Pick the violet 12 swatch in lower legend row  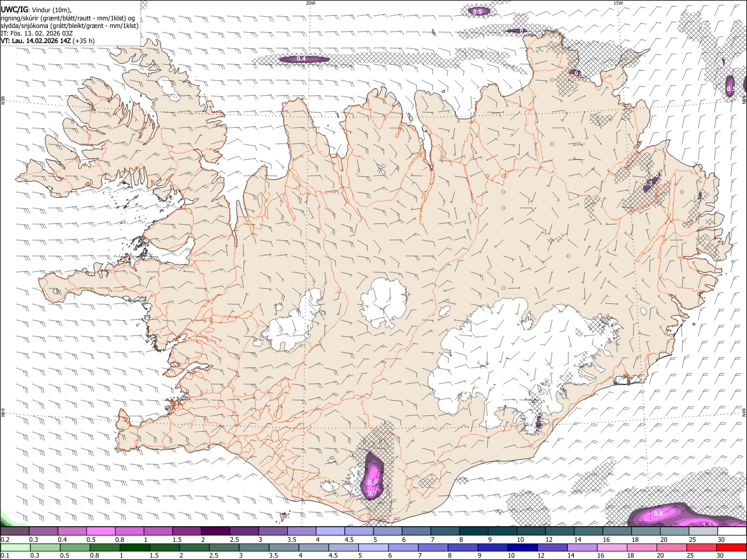552,547
